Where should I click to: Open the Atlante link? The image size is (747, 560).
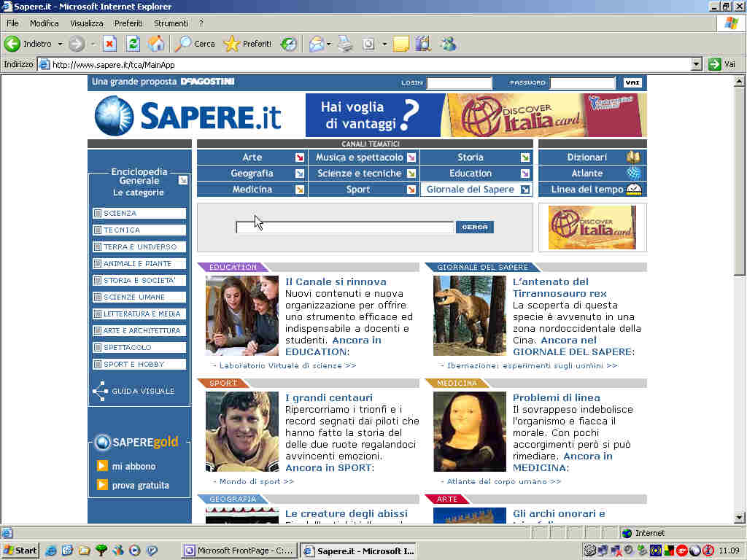(x=592, y=174)
